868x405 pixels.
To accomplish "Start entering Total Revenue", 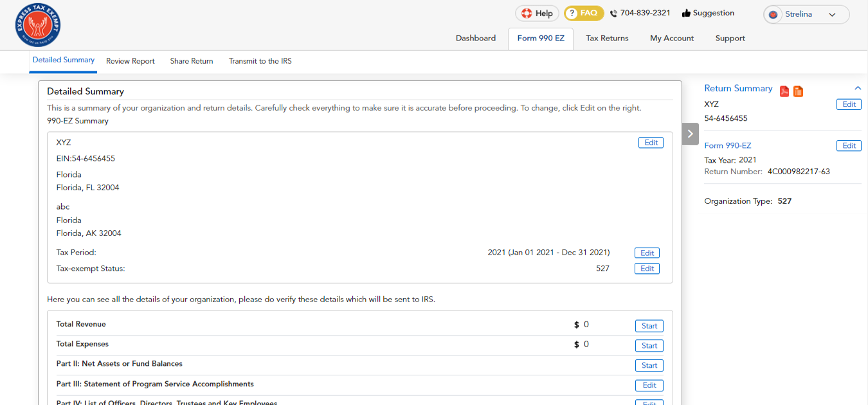I will click(x=649, y=326).
